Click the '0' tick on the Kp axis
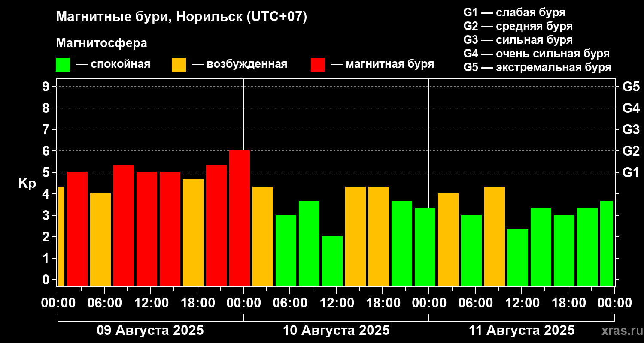The width and height of the screenshot is (644, 343). (x=47, y=280)
